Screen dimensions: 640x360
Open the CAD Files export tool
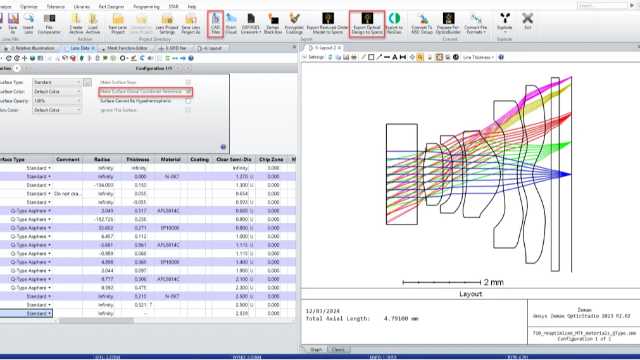(x=216, y=23)
